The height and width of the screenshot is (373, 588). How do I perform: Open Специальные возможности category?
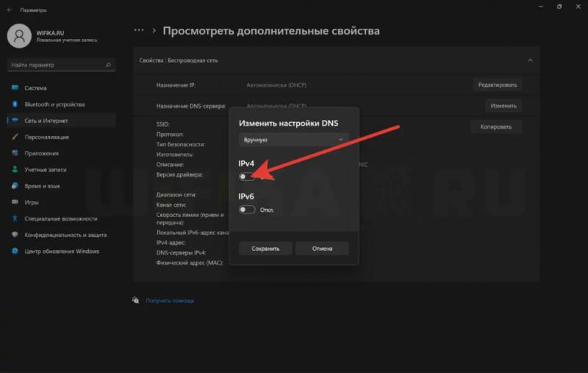(61, 219)
